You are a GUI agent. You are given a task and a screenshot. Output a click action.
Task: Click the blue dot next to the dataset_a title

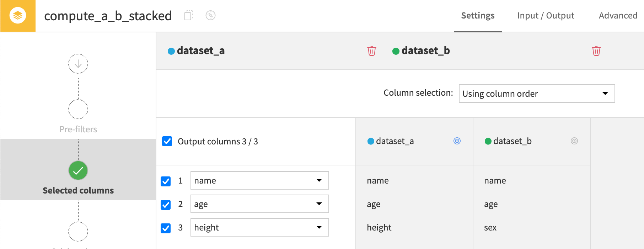click(171, 51)
